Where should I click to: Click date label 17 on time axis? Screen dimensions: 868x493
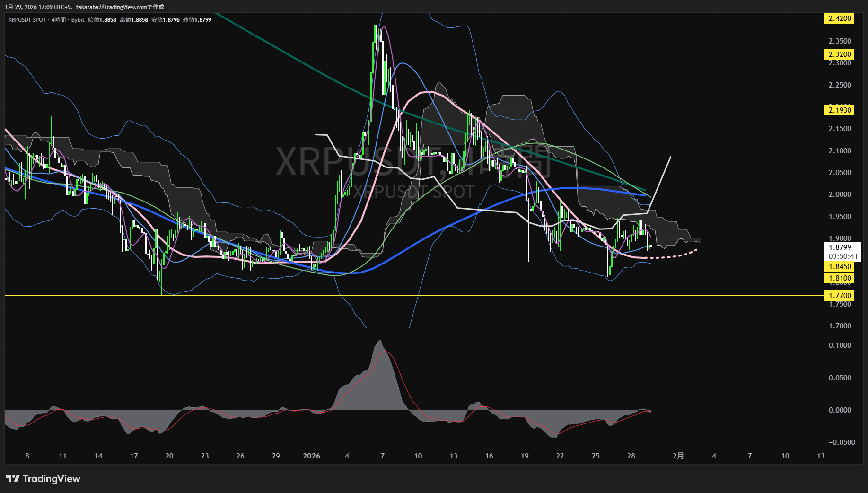coord(134,456)
